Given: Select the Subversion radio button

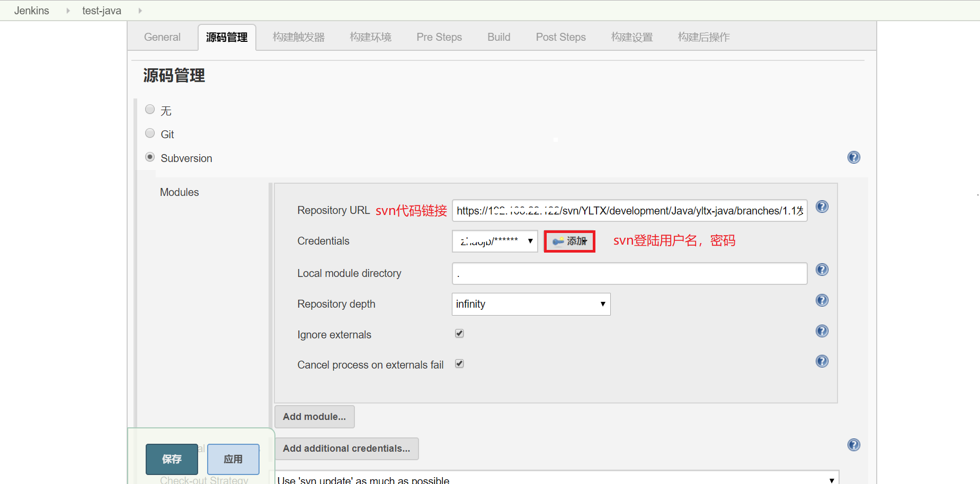Looking at the screenshot, I should (x=150, y=157).
